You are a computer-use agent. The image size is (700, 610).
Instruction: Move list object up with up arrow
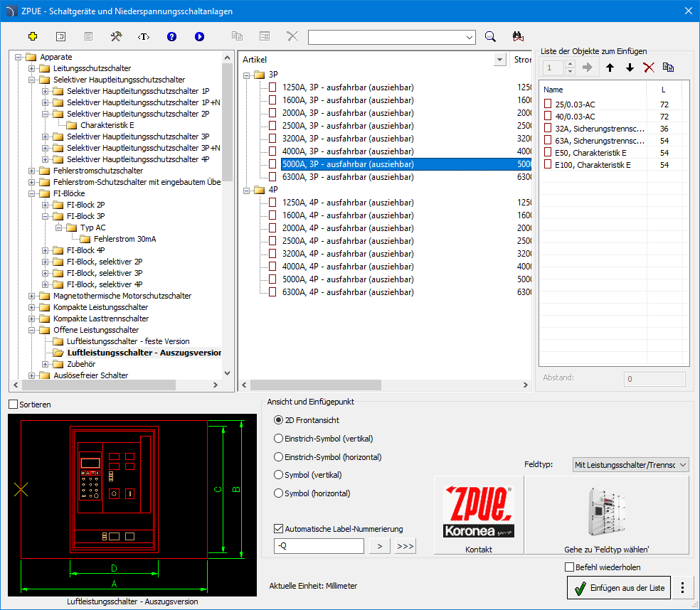(x=610, y=68)
